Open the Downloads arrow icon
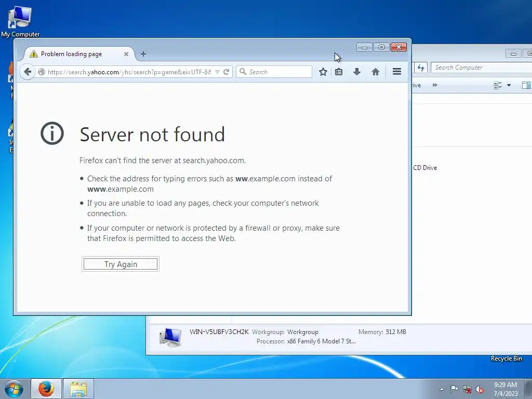532x399 pixels. pyautogui.click(x=356, y=72)
